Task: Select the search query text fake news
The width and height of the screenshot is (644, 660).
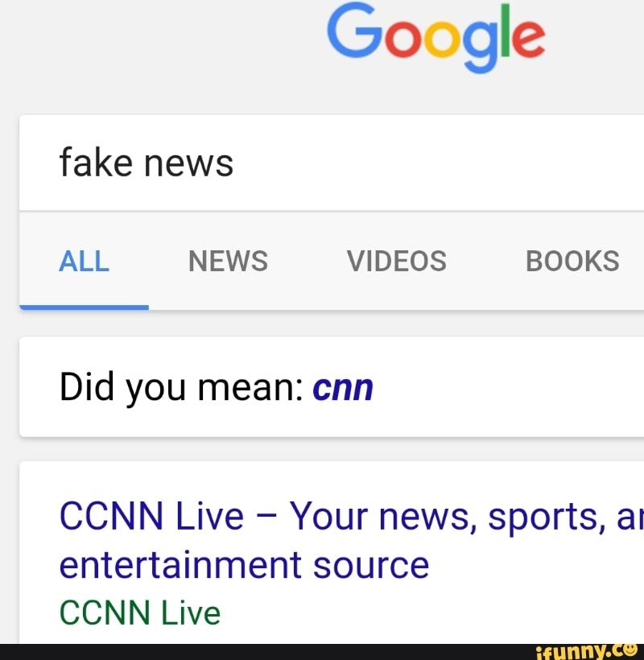Action: click(145, 162)
